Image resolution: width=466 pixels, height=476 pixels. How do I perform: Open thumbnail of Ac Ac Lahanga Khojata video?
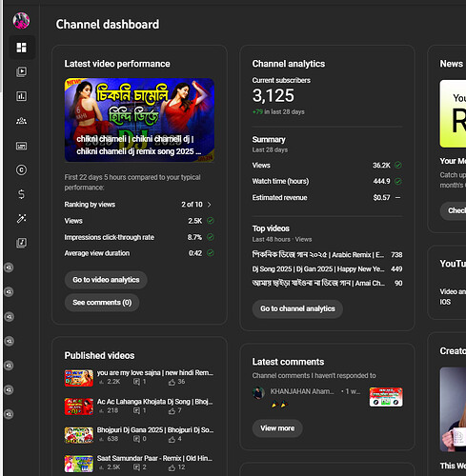(x=79, y=407)
